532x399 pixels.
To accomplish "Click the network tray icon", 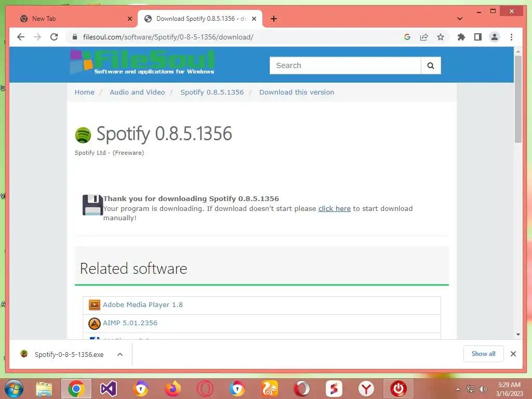I will (x=471, y=389).
